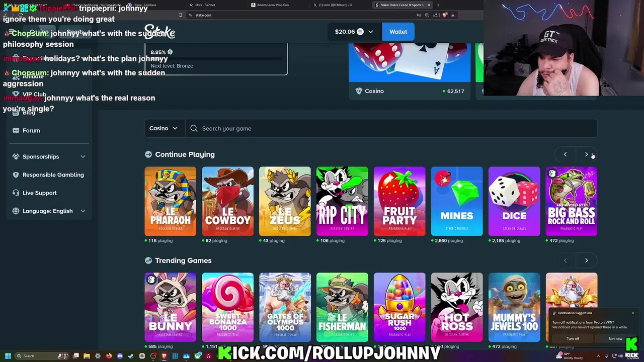The image size is (644, 362).
Task: Open the Casino card with 62,517 players
Action: (x=410, y=70)
